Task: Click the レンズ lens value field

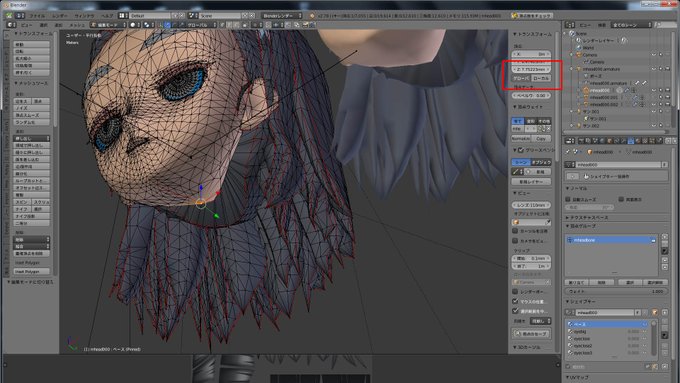Action: pyautogui.click(x=531, y=205)
